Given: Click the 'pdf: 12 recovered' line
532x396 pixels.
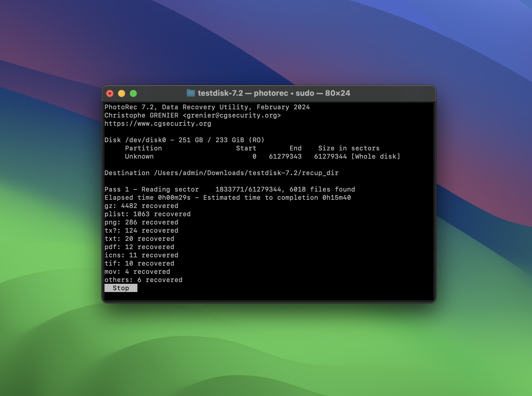Looking at the screenshot, I should (139, 247).
